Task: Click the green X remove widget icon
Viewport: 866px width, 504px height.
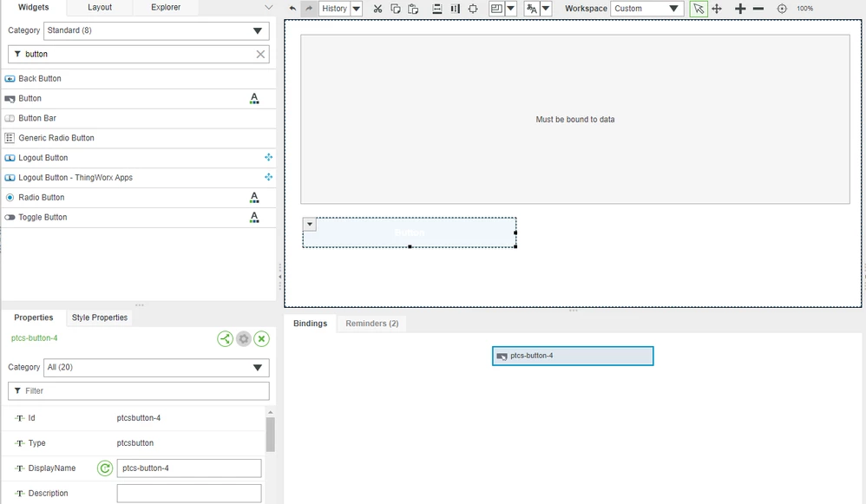Action: click(x=262, y=338)
